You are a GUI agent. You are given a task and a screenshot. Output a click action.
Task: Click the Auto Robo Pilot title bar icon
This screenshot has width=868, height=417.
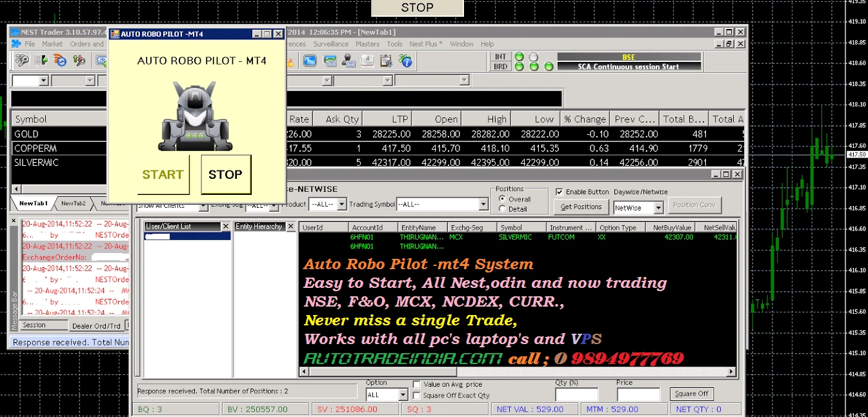(115, 34)
